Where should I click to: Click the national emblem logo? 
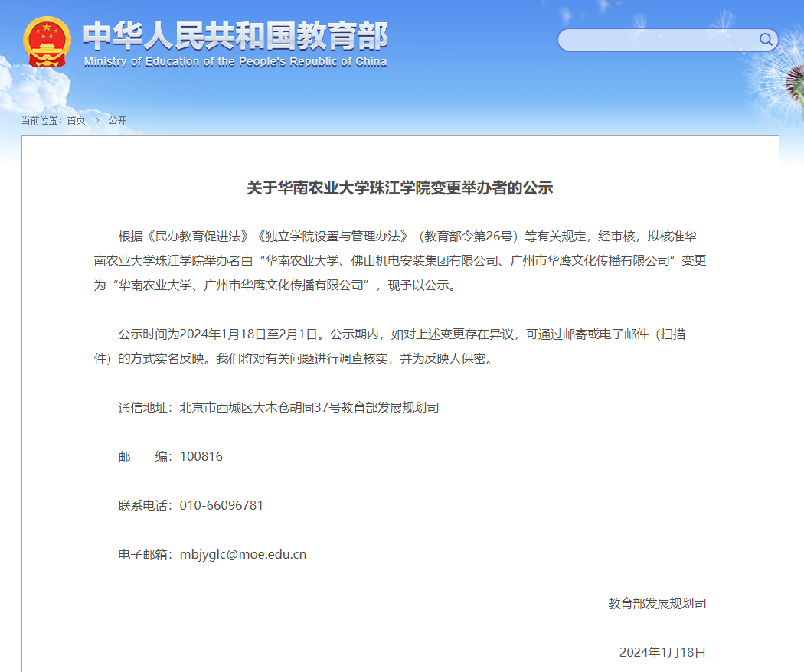coord(47,42)
